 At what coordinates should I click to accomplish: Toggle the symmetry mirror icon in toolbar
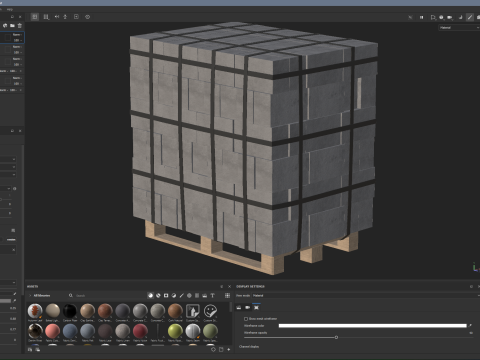[x=57, y=17]
